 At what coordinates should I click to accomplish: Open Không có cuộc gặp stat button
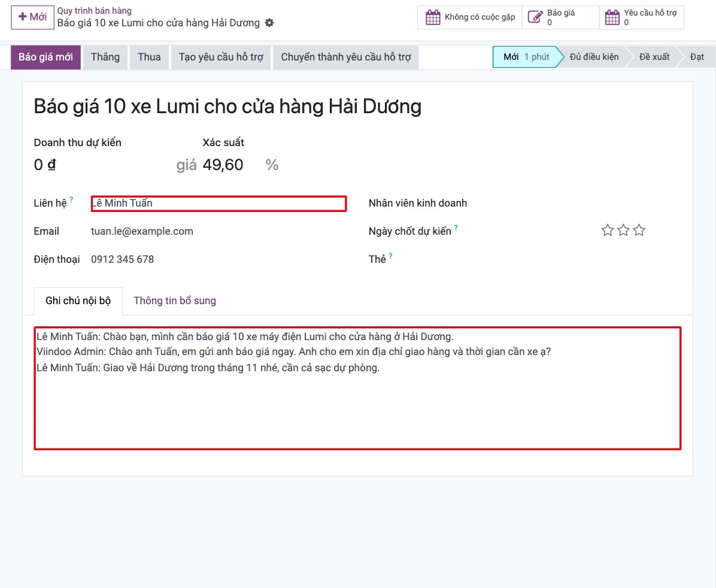pyautogui.click(x=470, y=17)
